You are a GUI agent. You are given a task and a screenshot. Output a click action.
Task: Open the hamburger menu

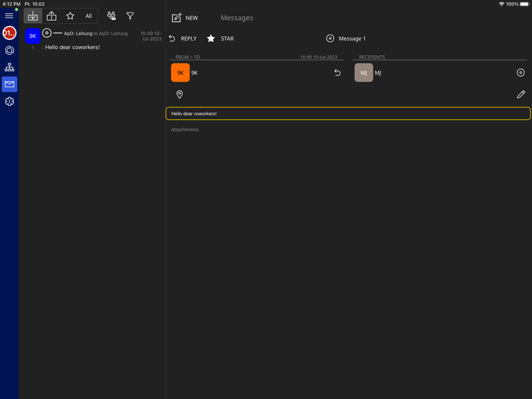pyautogui.click(x=9, y=16)
